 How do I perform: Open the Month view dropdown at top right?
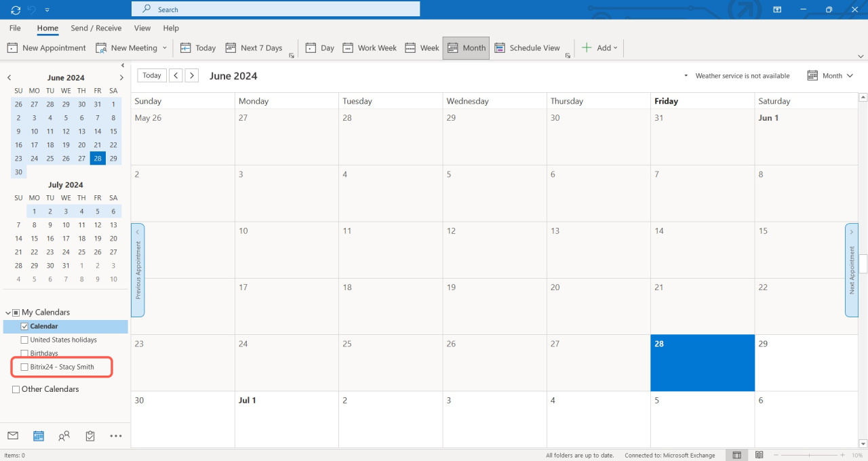tap(830, 76)
